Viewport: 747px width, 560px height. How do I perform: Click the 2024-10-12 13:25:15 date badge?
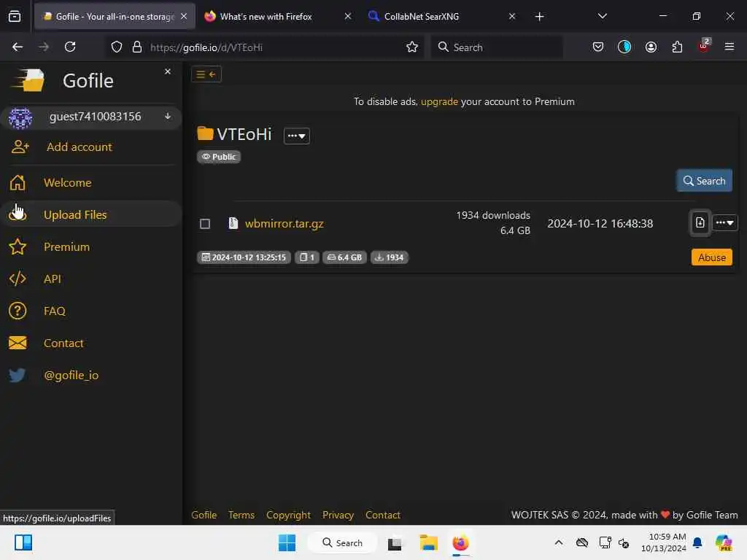pos(244,257)
